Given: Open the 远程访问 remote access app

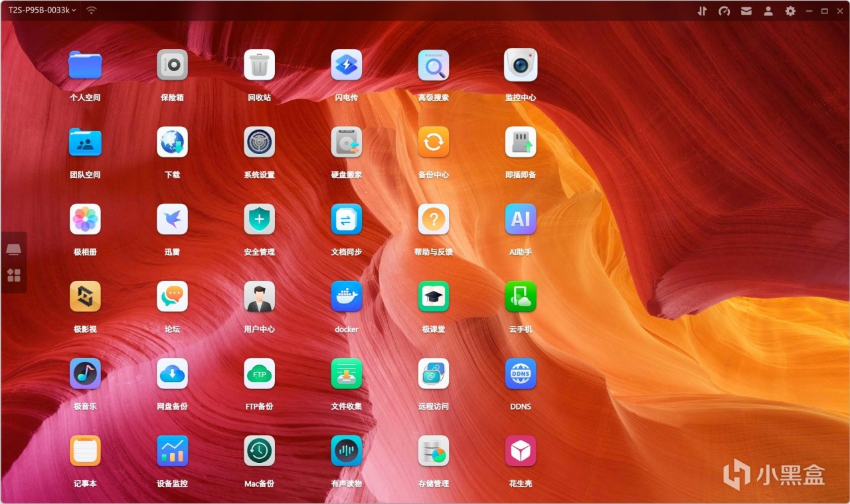Looking at the screenshot, I should pos(434,374).
